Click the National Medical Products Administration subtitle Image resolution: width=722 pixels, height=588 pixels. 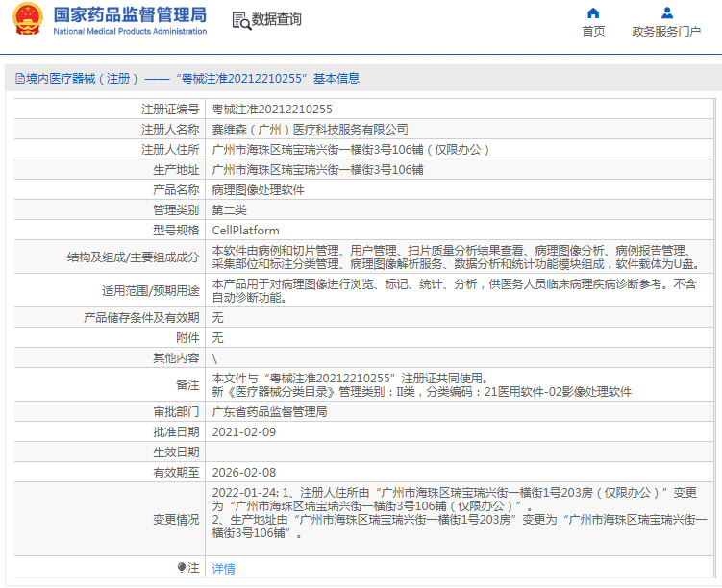pyautogui.click(x=130, y=32)
